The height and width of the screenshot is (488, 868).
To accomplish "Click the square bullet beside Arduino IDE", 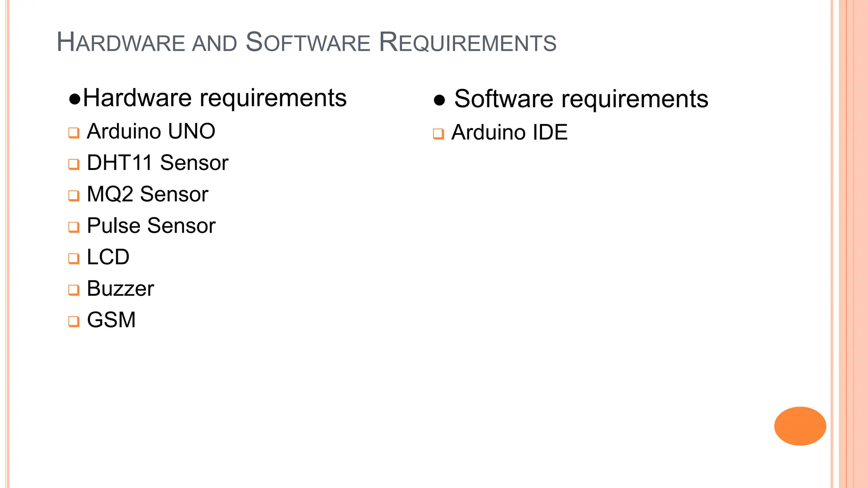I will (438, 134).
